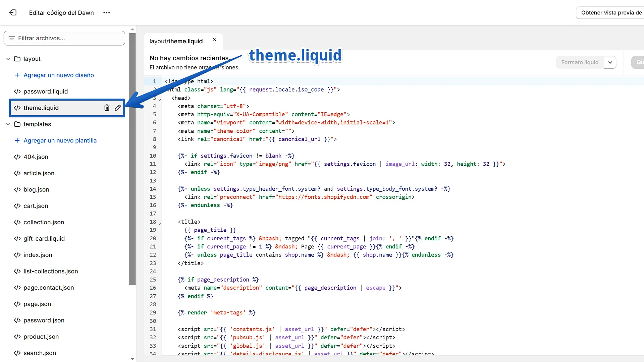Screen dimensions: 644x362
Task: Open product.json in file tree
Action: pyautogui.click(x=41, y=337)
